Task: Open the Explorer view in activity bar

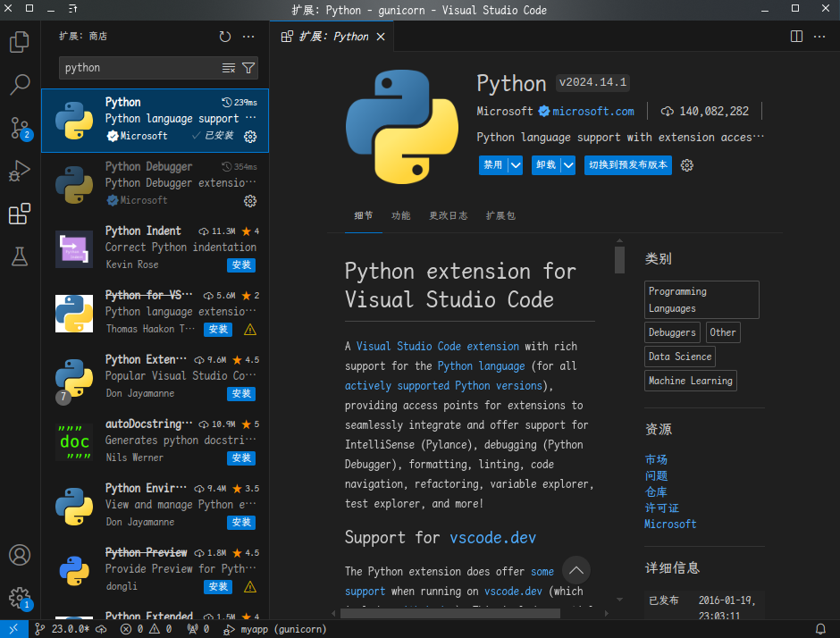Action: 20,42
